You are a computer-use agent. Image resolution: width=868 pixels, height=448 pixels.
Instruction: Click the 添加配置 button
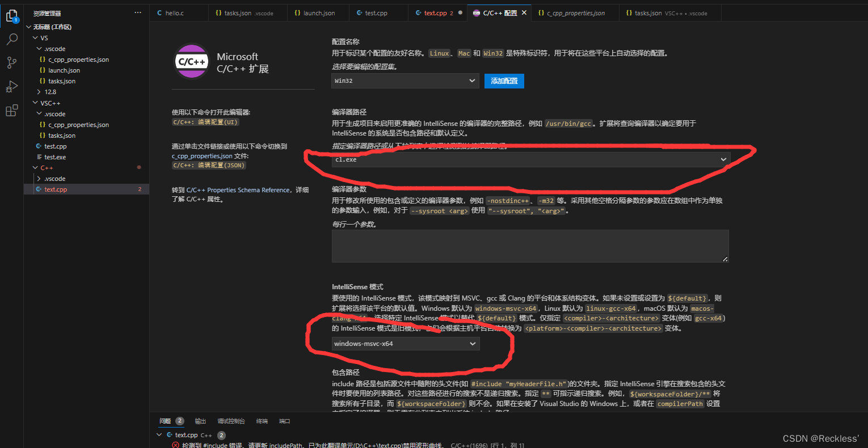(504, 81)
